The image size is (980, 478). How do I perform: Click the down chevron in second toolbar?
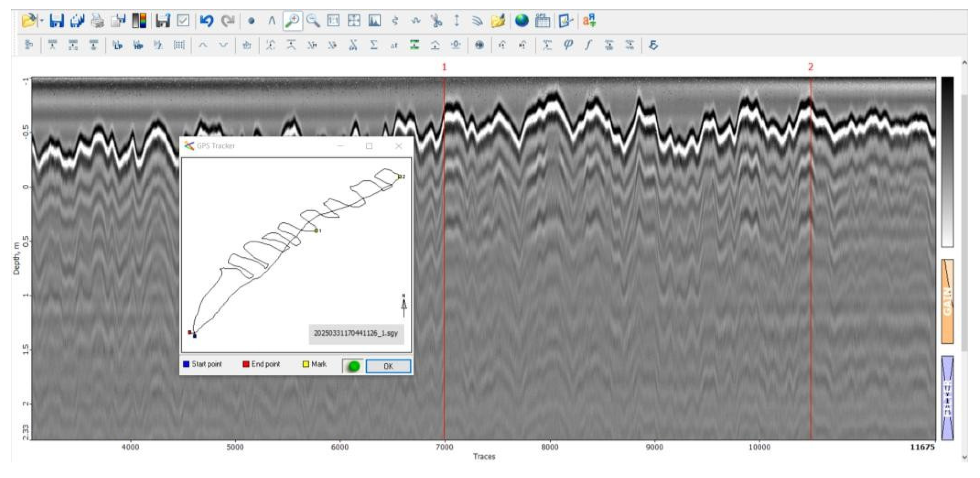(223, 45)
